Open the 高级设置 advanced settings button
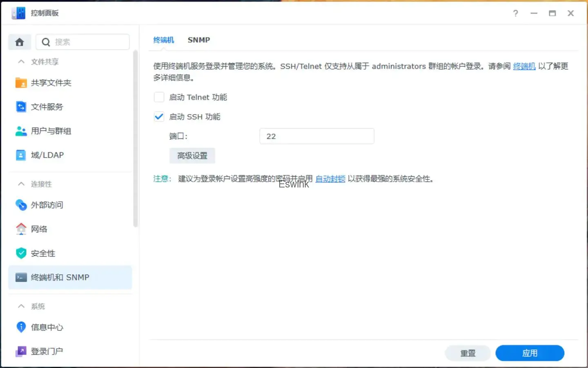588x368 pixels. [192, 156]
